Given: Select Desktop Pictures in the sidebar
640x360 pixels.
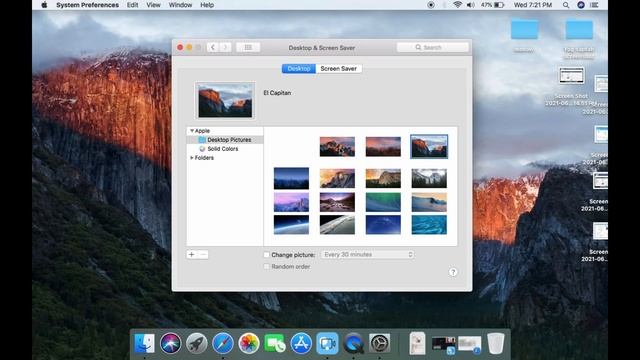Looking at the screenshot, I should click(x=225, y=140).
